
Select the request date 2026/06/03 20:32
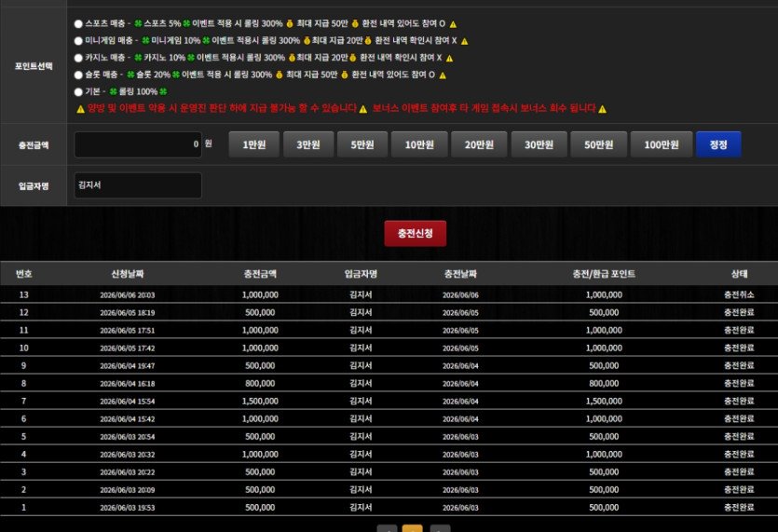128,455
